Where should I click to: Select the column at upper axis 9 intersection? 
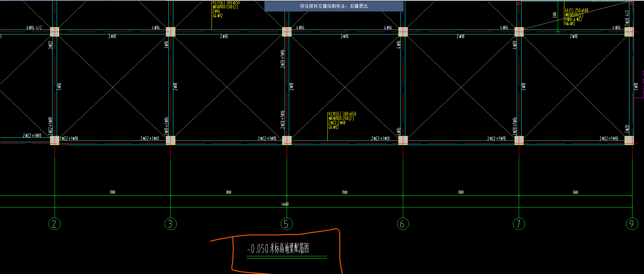pyautogui.click(x=629, y=32)
